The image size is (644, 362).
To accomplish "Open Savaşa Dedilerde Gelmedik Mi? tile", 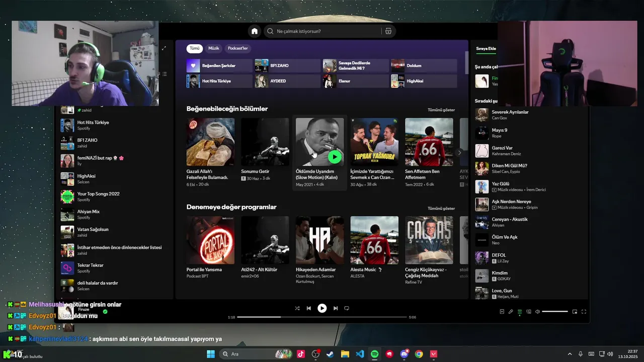I will (356, 66).
